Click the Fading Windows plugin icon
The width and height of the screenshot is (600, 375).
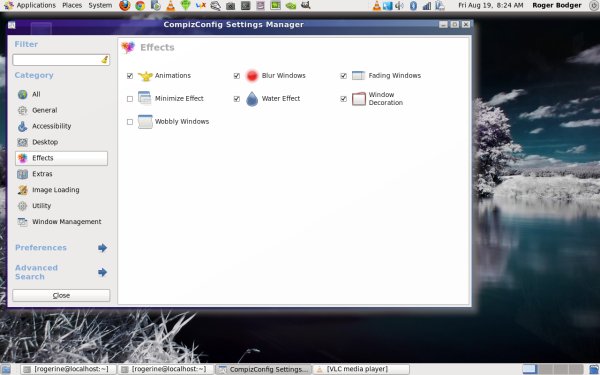(x=359, y=76)
